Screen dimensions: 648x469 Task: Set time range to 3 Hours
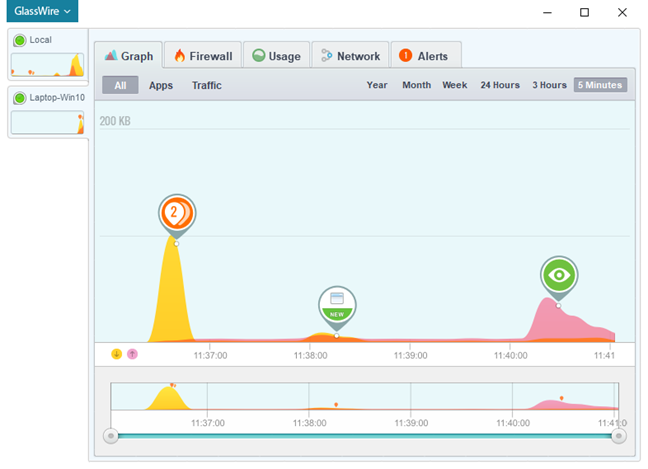click(549, 85)
